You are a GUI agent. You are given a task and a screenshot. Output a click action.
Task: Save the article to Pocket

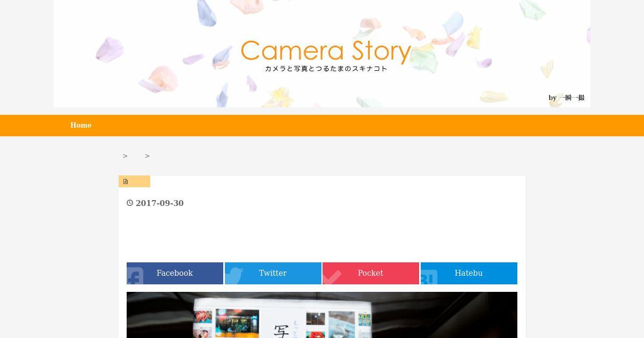coord(371,273)
